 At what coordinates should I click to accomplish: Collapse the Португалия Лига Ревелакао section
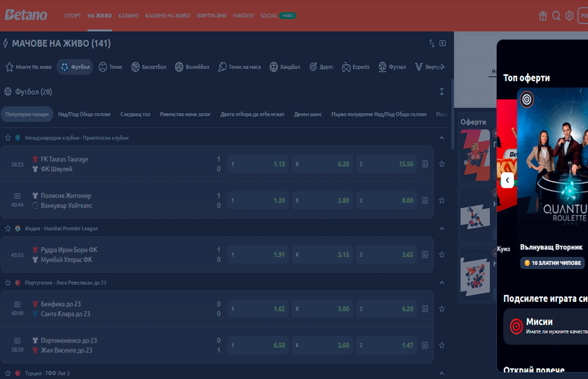[x=442, y=282]
